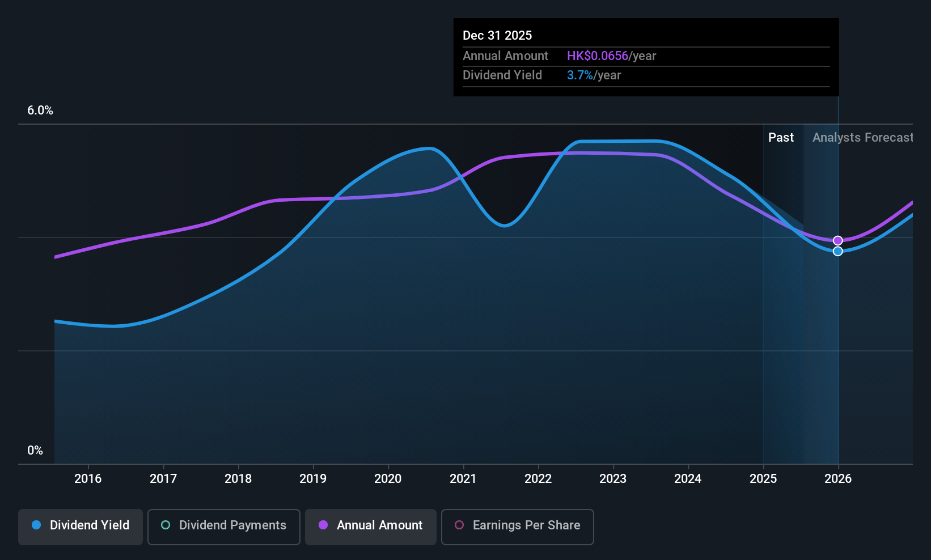
Task: Click the 2019 x-axis label
Action: (313, 479)
